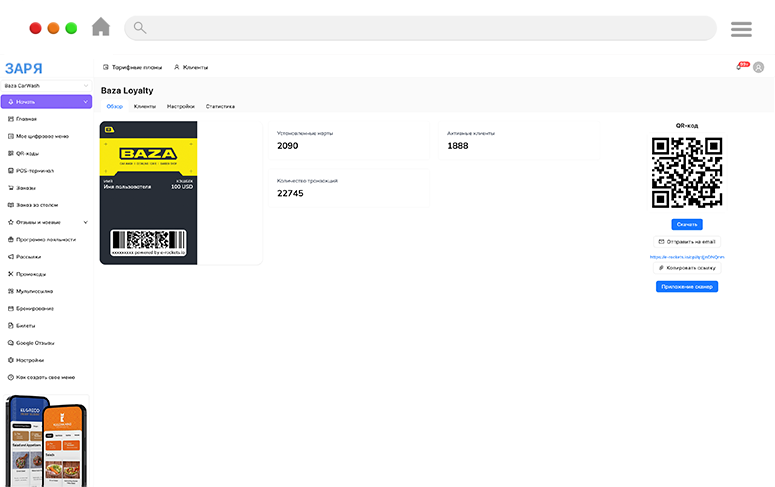Open Настройки in the left sidebar
Image resolution: width=775 pixels, height=487 pixels.
pos(30,360)
